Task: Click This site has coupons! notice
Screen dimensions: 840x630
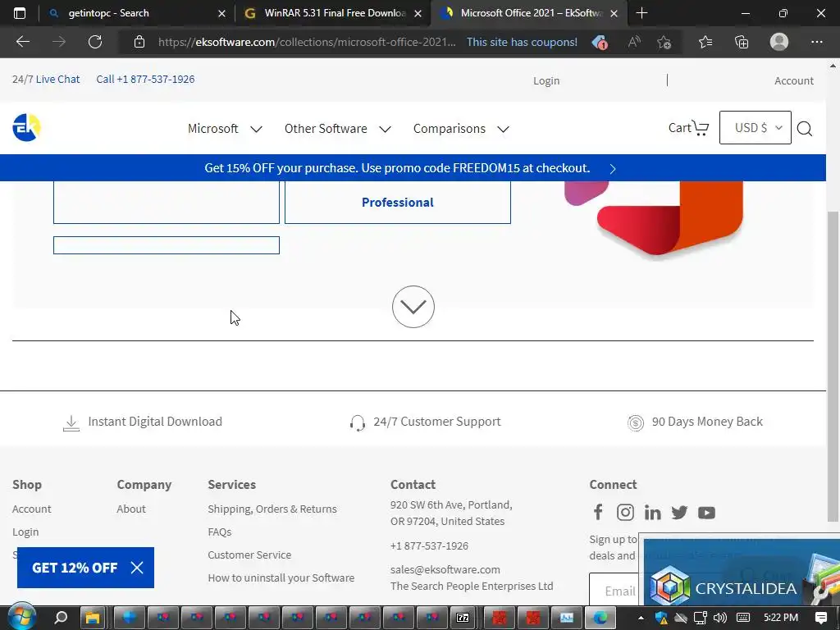Action: [522, 42]
